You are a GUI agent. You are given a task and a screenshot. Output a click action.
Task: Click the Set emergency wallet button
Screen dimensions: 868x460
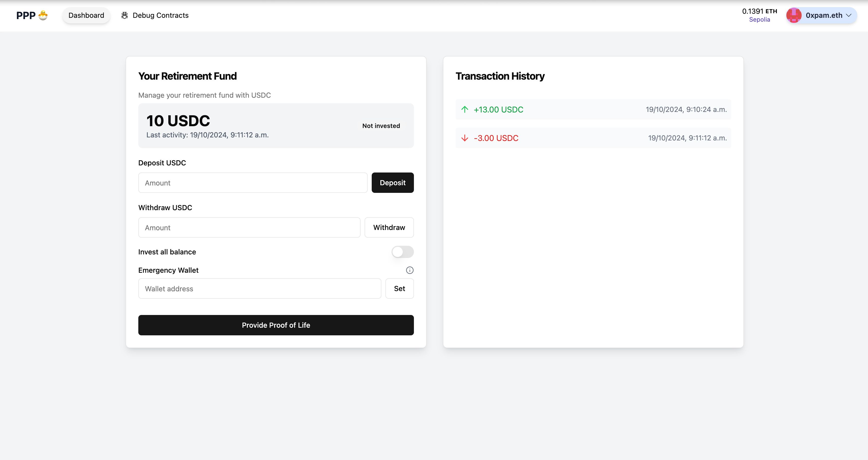[x=400, y=288]
